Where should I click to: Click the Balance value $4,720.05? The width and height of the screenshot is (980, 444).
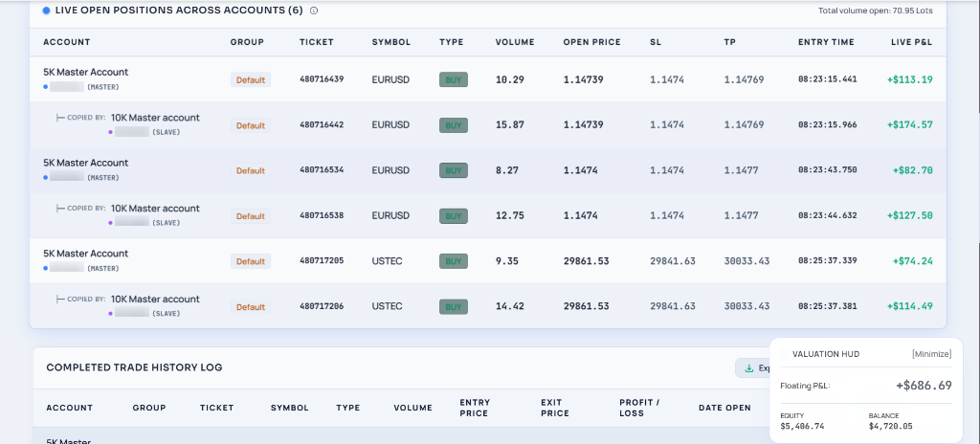[891, 427]
